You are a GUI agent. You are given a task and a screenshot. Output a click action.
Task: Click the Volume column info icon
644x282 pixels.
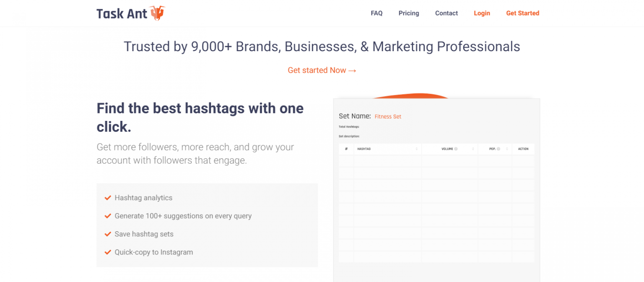coord(456,149)
